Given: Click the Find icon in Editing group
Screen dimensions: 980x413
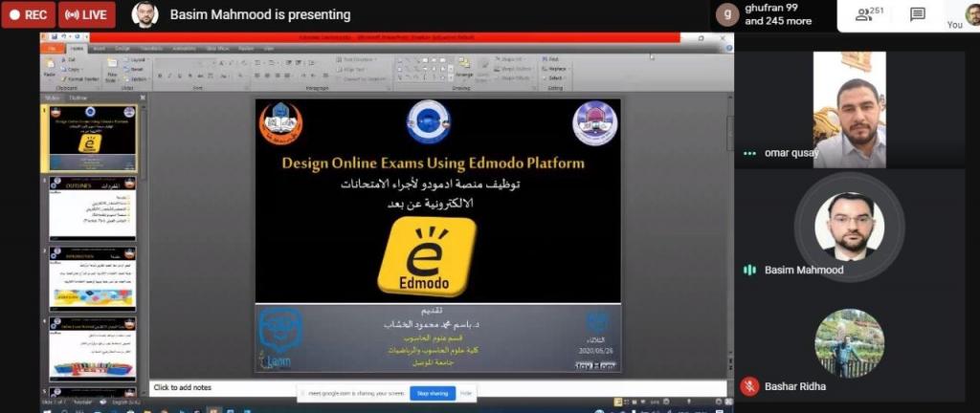Looking at the screenshot, I should coord(554,59).
